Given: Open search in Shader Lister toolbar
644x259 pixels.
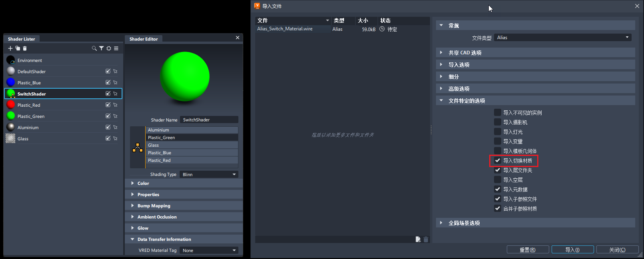Looking at the screenshot, I should (94, 48).
